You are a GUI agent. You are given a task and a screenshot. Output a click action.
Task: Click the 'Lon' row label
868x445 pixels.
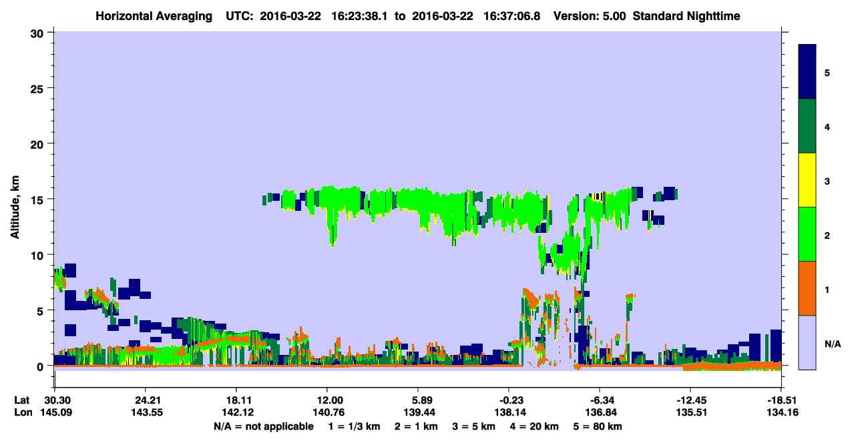[x=23, y=412]
